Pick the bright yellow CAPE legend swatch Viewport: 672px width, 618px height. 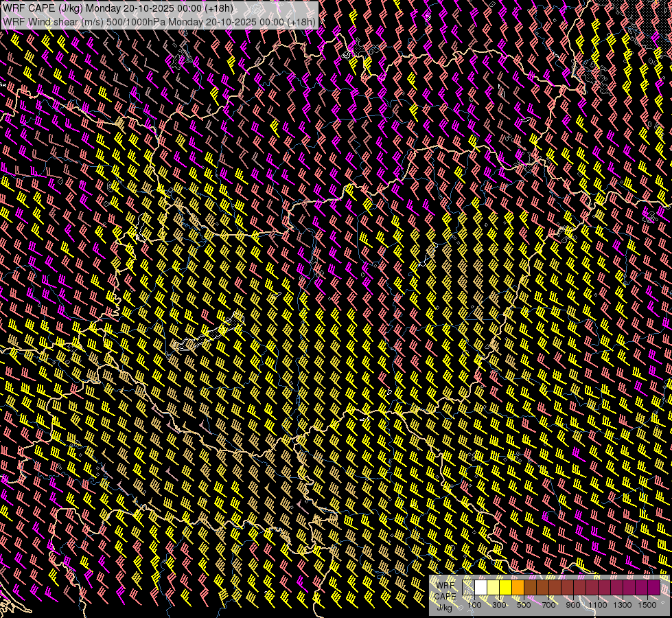point(506,588)
